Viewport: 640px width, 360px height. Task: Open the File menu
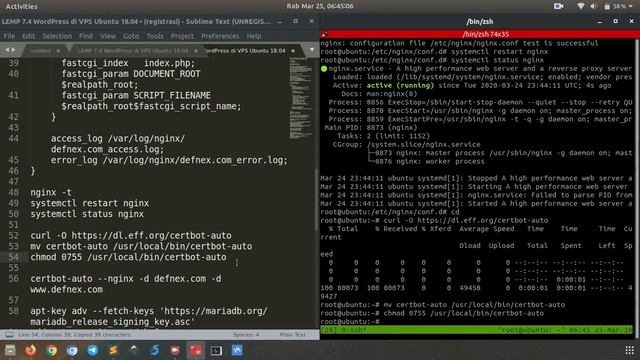coord(9,36)
